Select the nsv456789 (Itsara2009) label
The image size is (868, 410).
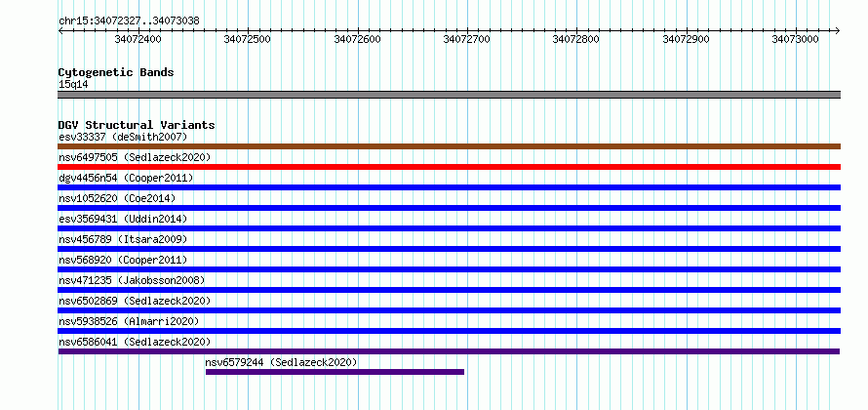pos(123,239)
